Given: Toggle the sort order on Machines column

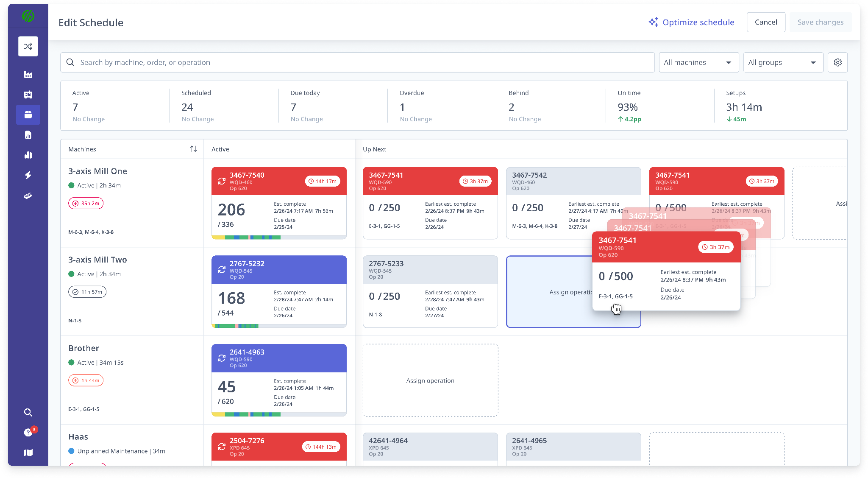Looking at the screenshot, I should [x=193, y=149].
